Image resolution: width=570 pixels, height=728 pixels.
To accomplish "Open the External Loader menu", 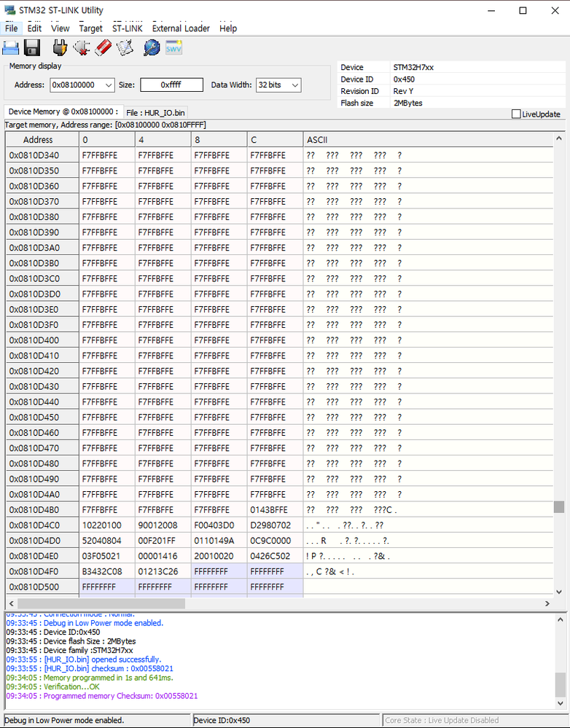I will (x=181, y=28).
